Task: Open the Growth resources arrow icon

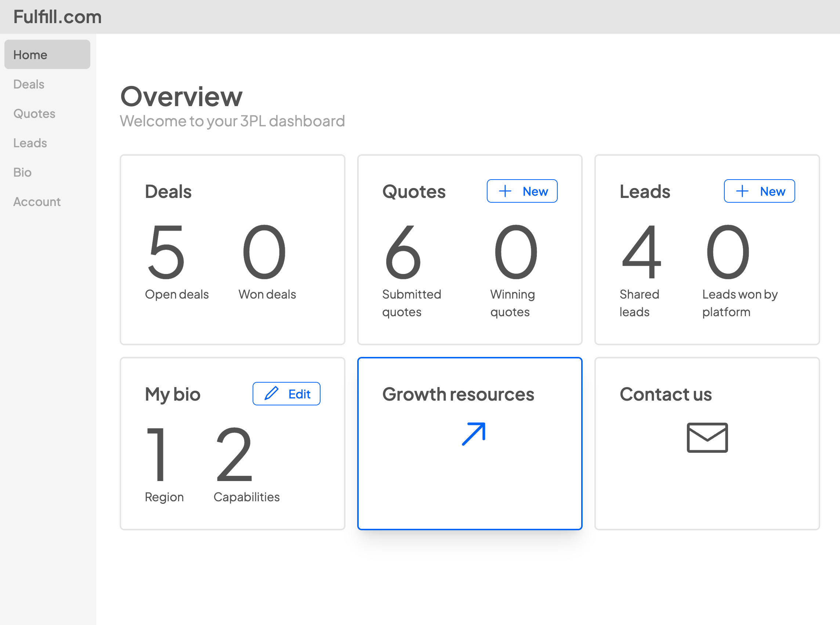Action: click(x=474, y=434)
